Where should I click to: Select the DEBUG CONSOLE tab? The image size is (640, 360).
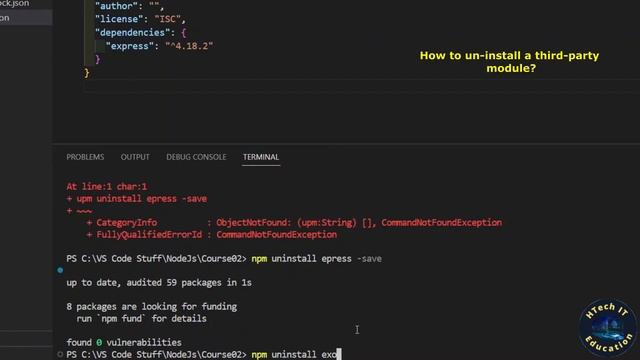(x=196, y=157)
